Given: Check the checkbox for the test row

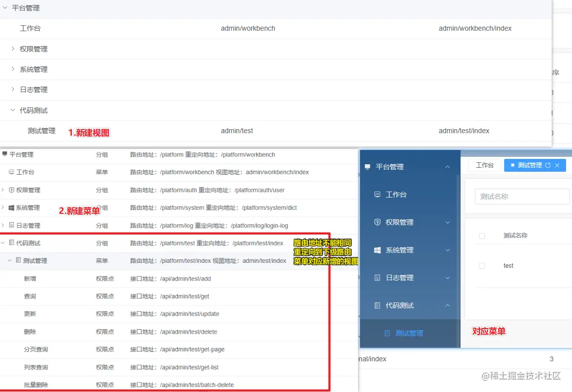Looking at the screenshot, I should tap(481, 266).
